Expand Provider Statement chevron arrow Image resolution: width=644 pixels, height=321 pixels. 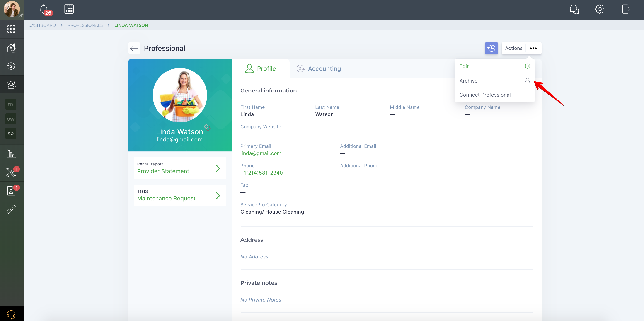click(218, 168)
